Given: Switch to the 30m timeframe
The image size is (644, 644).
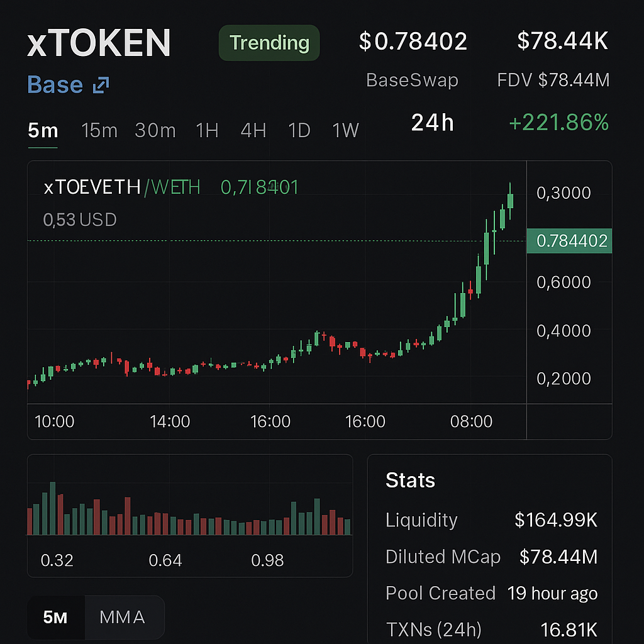Looking at the screenshot, I should pos(155,131).
